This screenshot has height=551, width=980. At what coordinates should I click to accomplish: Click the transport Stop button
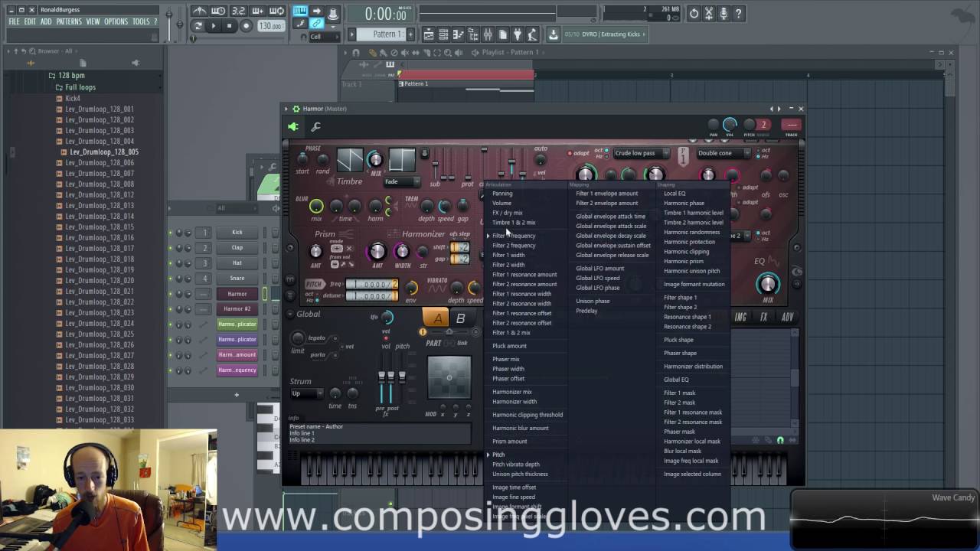point(229,26)
